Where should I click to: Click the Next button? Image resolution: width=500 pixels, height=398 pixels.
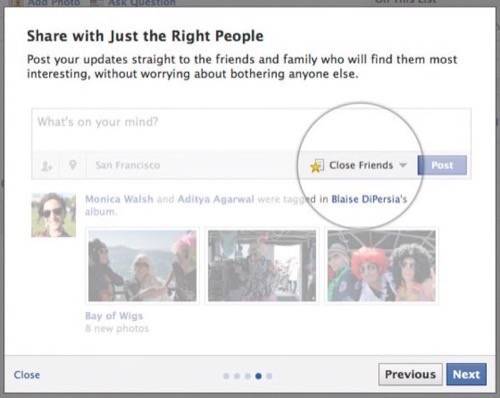pos(466,374)
